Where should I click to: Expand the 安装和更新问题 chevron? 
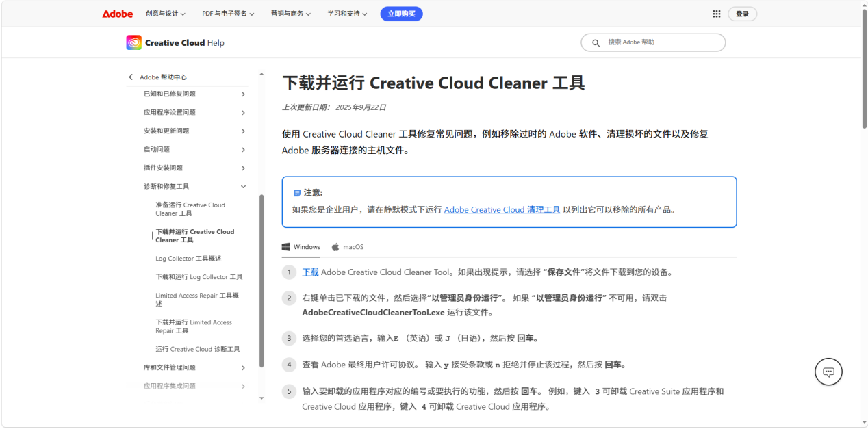click(243, 131)
